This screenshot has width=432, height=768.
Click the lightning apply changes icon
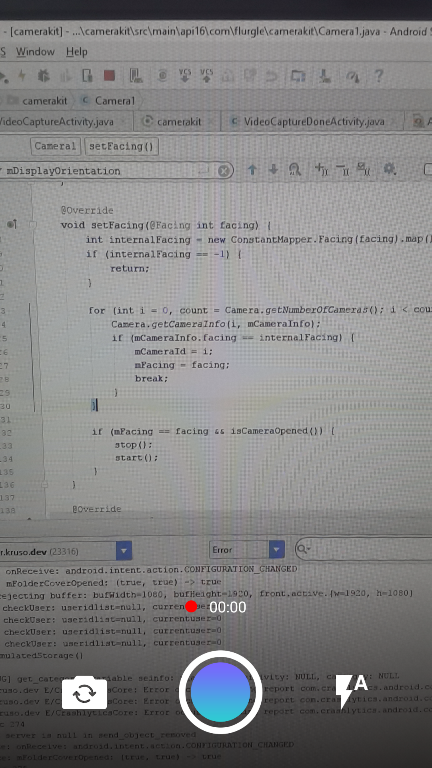(22, 75)
